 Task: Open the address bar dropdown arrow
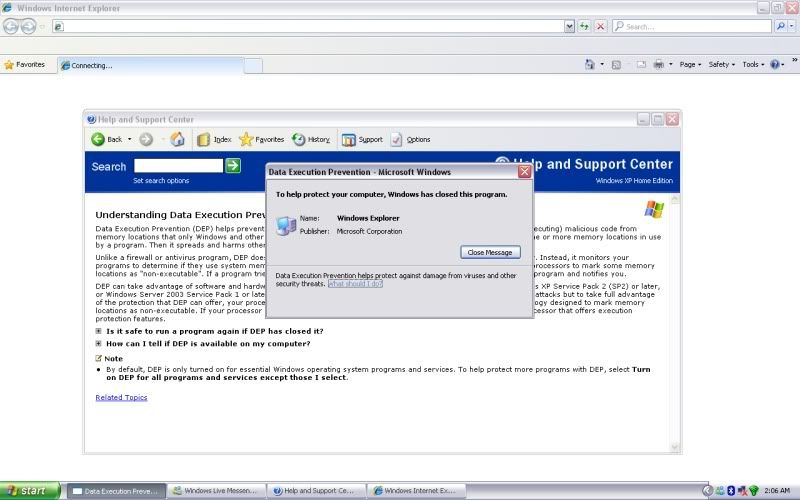click(569, 26)
